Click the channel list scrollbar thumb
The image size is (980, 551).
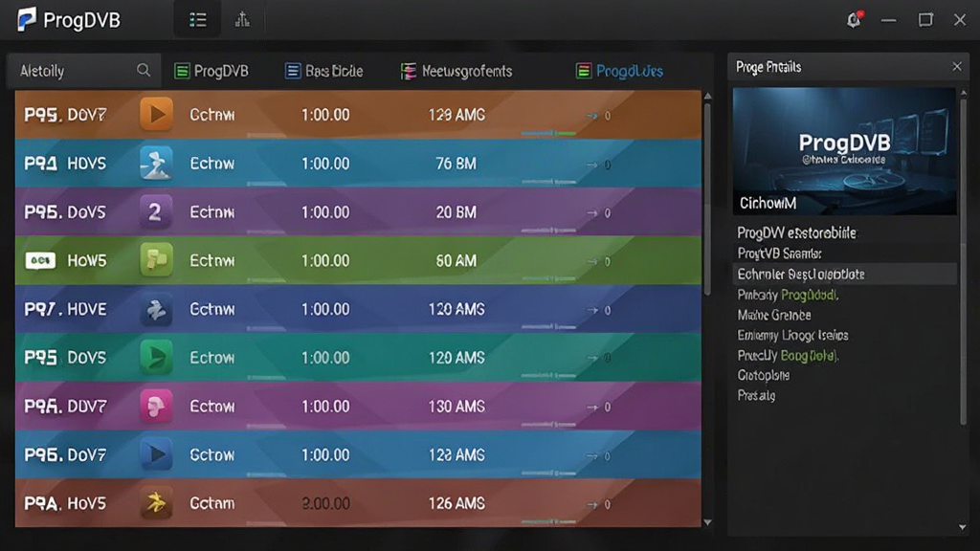[x=707, y=197]
